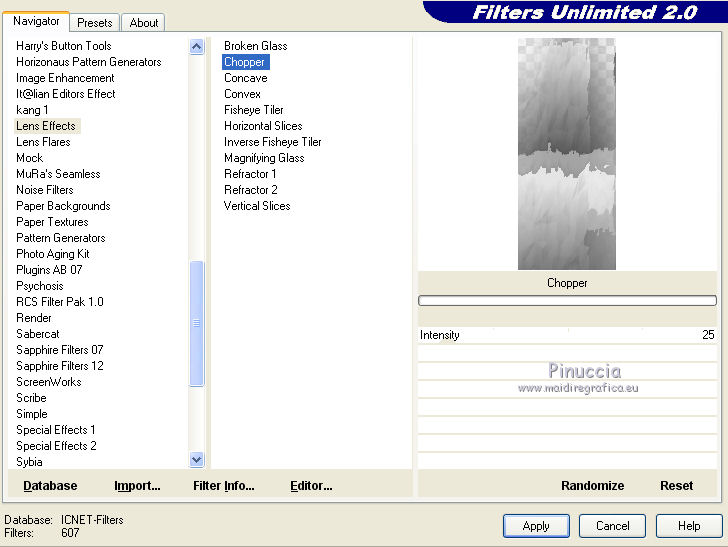Select Sapphire Filters 07 category
This screenshot has height=547, width=728.
pos(60,350)
